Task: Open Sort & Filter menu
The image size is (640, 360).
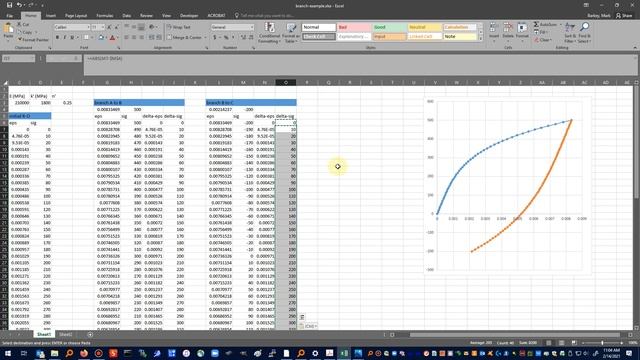Action: tap(570, 33)
